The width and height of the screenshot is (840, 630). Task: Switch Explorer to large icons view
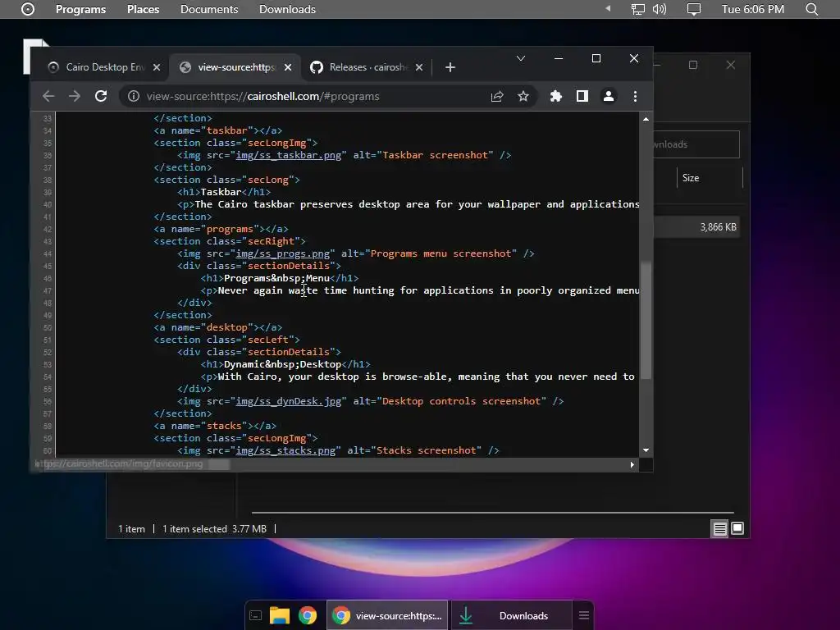click(737, 529)
